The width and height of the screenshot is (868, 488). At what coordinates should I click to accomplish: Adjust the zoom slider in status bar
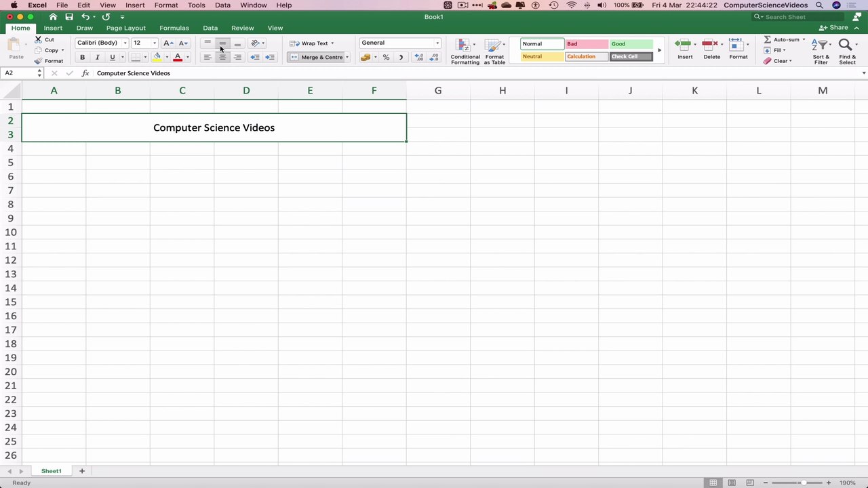(x=803, y=483)
